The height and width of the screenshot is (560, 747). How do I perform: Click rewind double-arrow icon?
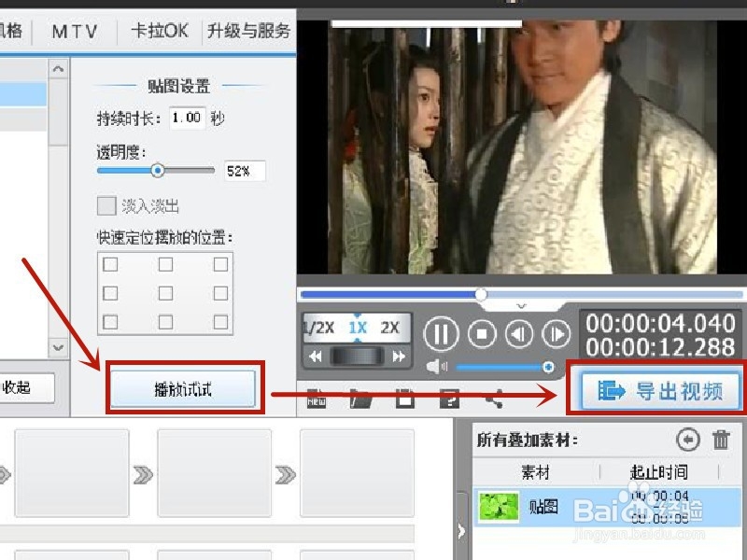tap(316, 357)
